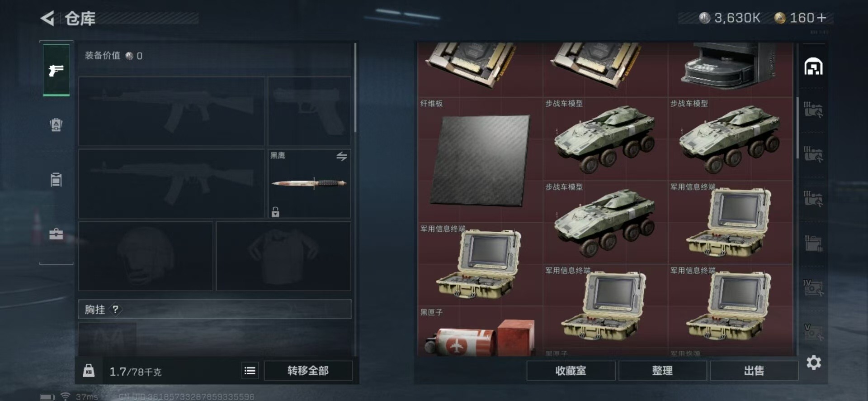This screenshot has width=868, height=401.
Task: Select the main stash house icon at top right
Action: (x=813, y=67)
